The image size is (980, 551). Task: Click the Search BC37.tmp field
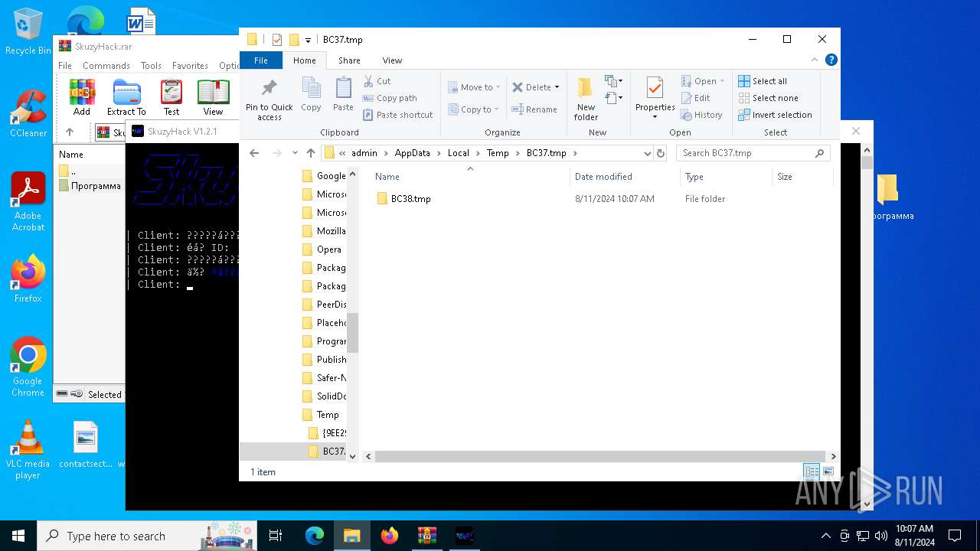(753, 153)
